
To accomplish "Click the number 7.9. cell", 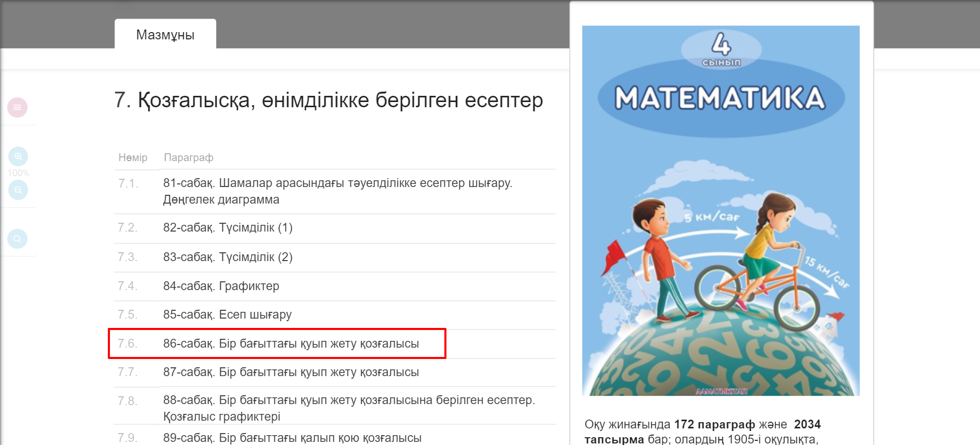I will (x=128, y=438).
